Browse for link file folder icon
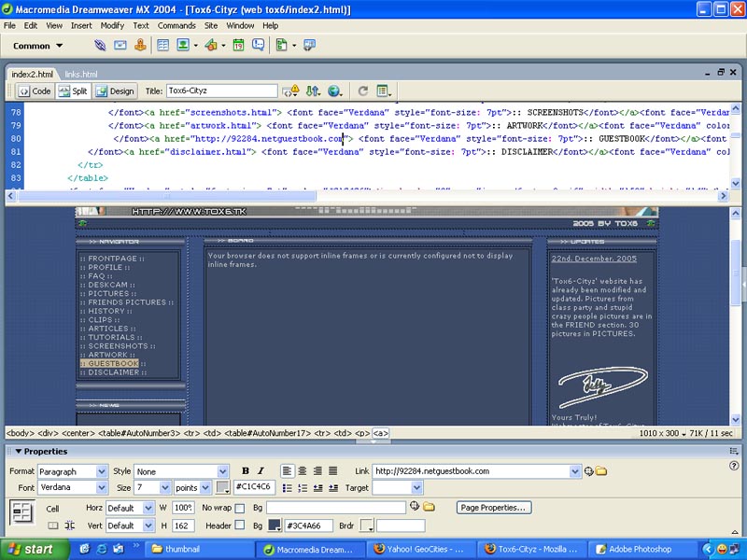The width and height of the screenshot is (747, 560). [x=601, y=471]
